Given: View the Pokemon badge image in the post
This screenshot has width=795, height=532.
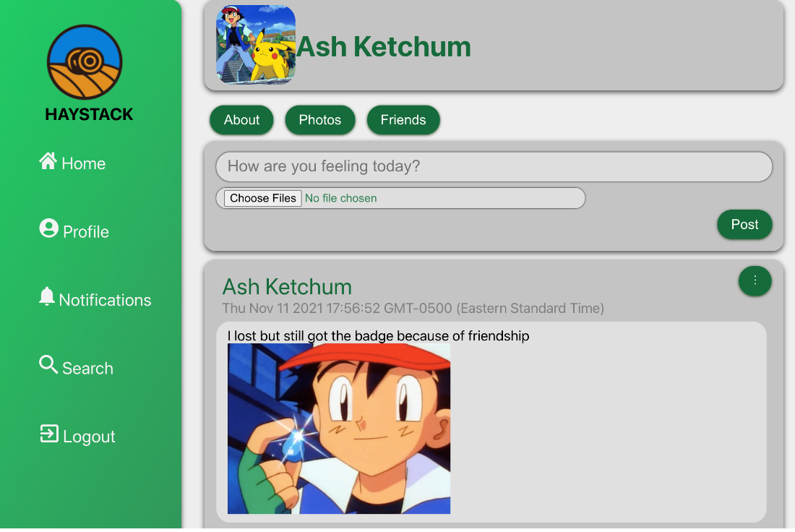Looking at the screenshot, I should point(338,428).
